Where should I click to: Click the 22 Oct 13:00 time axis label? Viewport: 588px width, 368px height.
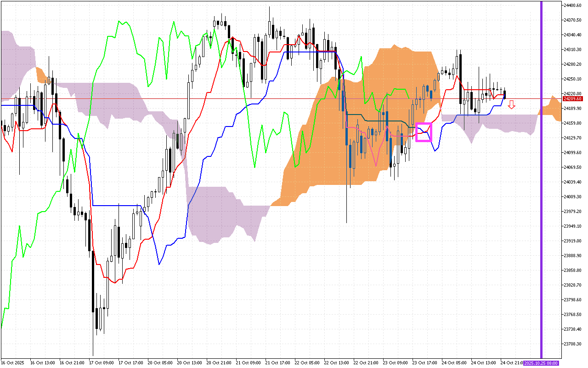tap(336, 363)
